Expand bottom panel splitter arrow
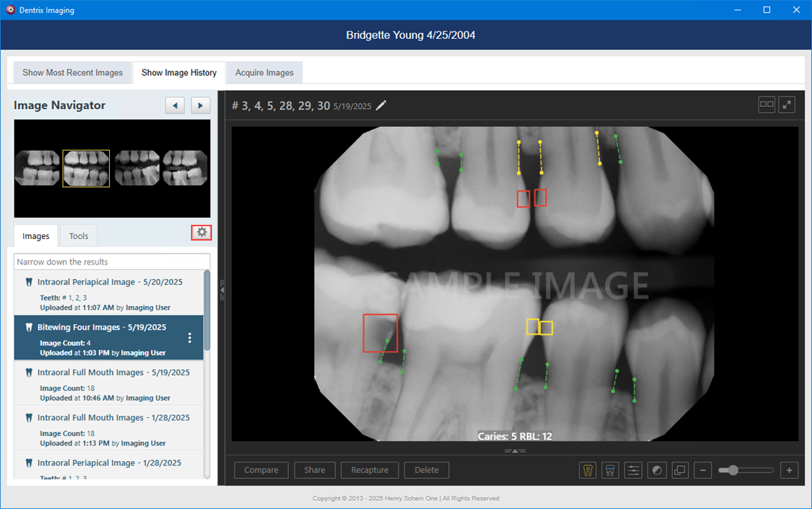Image resolution: width=812 pixels, height=509 pixels. (515, 451)
